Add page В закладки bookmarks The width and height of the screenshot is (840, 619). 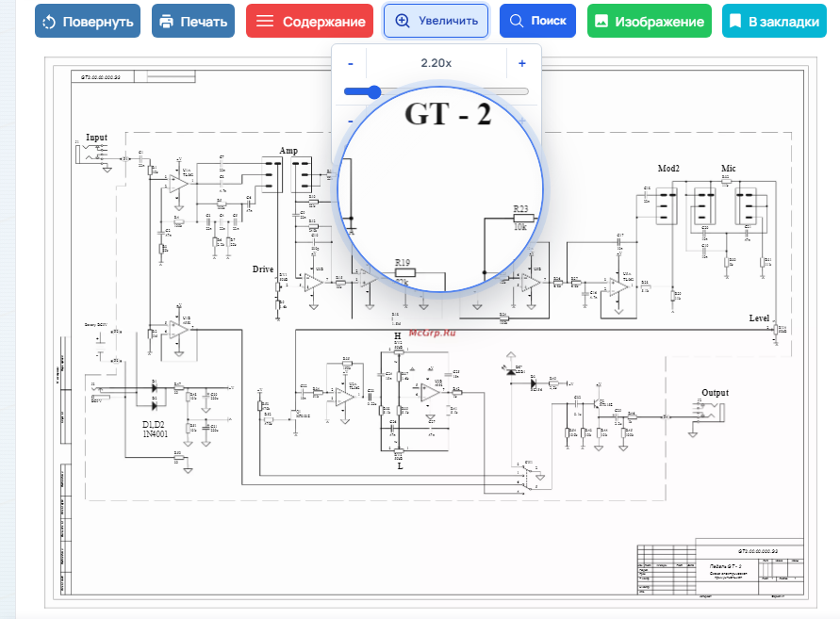click(774, 21)
